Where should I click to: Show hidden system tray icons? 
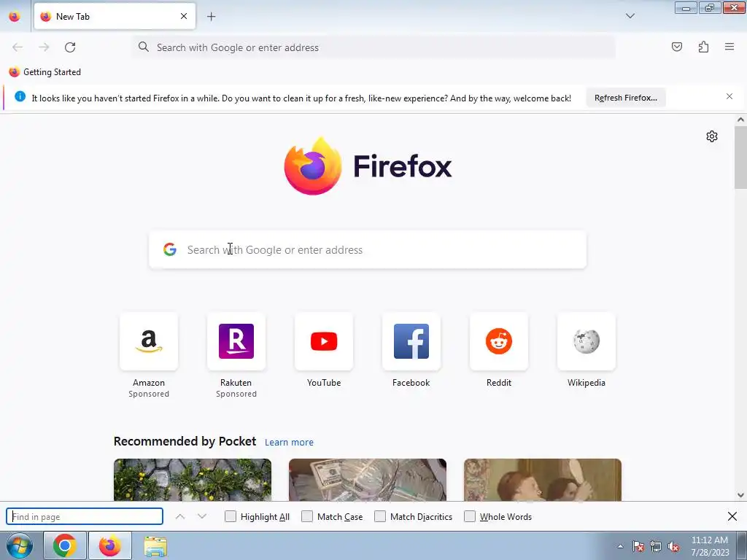click(x=620, y=546)
